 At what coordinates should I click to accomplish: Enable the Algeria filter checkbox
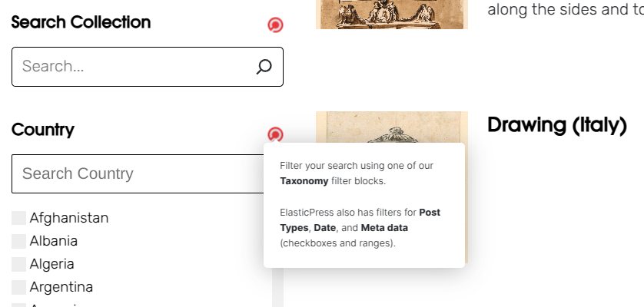(18, 264)
